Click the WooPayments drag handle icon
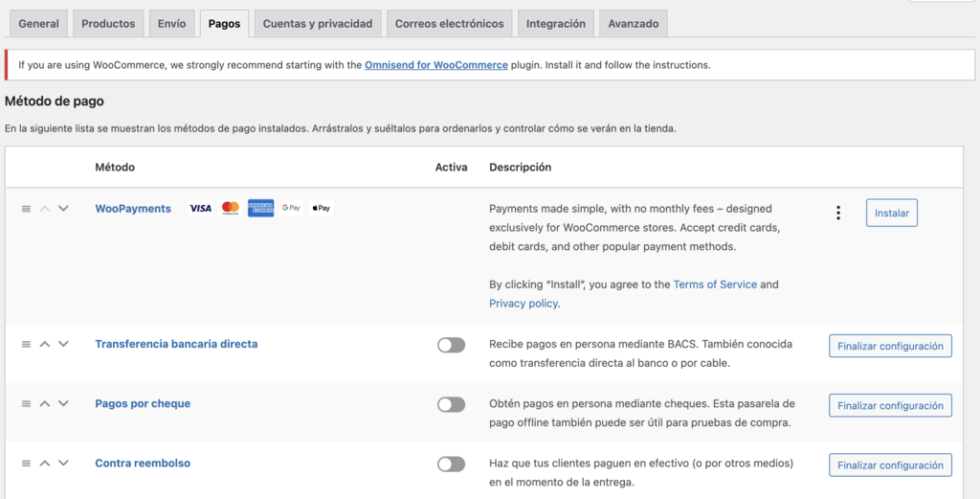The height and width of the screenshot is (499, 980). (26, 209)
